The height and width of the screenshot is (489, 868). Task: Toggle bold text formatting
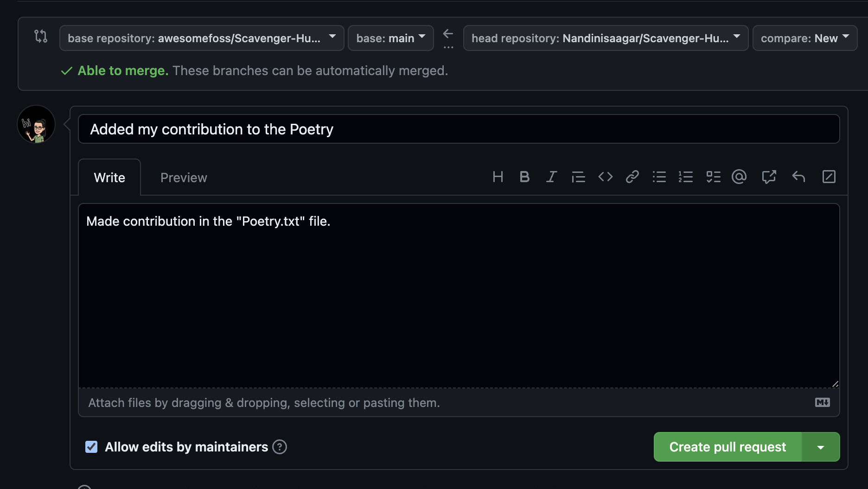(x=524, y=177)
